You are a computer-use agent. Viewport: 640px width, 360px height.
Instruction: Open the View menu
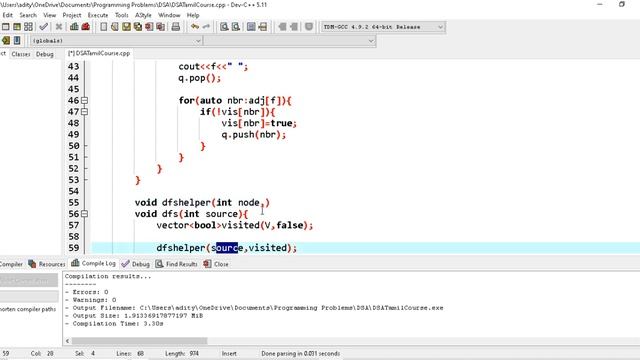point(49,15)
